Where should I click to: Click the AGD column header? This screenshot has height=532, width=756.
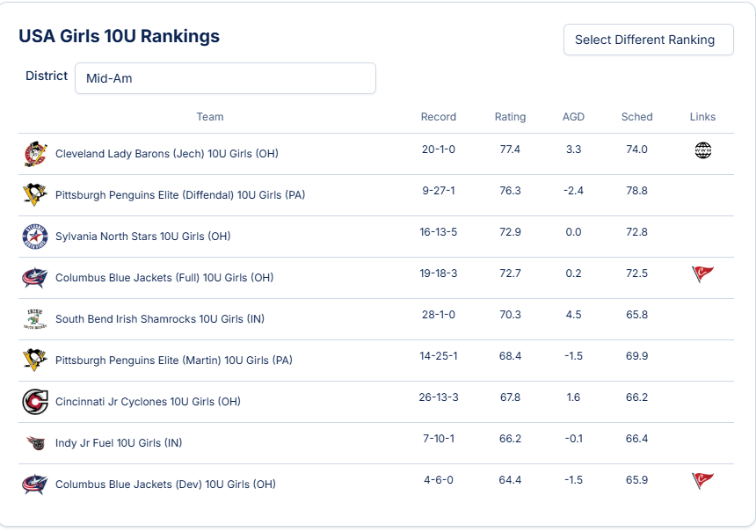point(573,117)
